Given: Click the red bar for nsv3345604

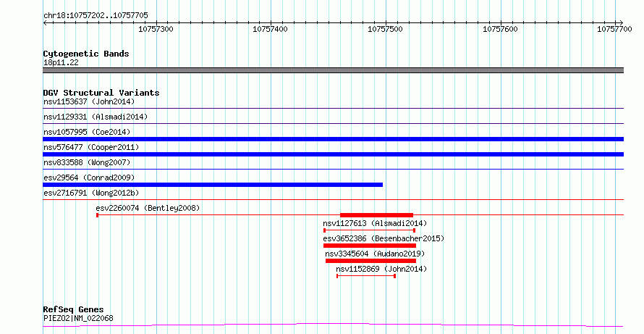Looking at the screenshot, I should [x=371, y=261].
